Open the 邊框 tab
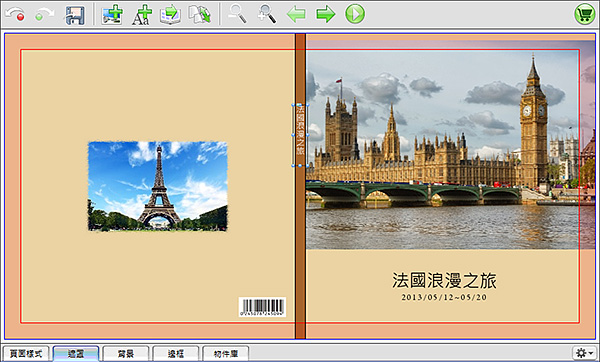600x362 pixels. 176,354
